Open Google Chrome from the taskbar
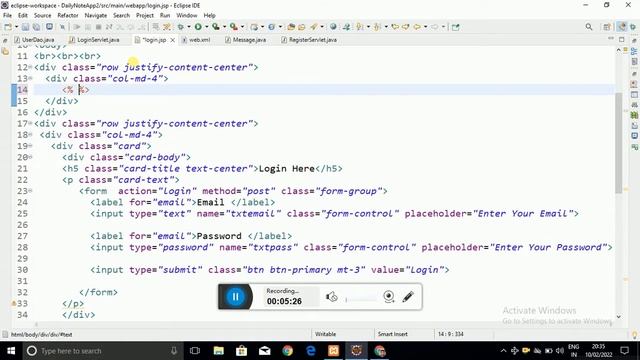Screen dimensions: 640x360 (287, 351)
